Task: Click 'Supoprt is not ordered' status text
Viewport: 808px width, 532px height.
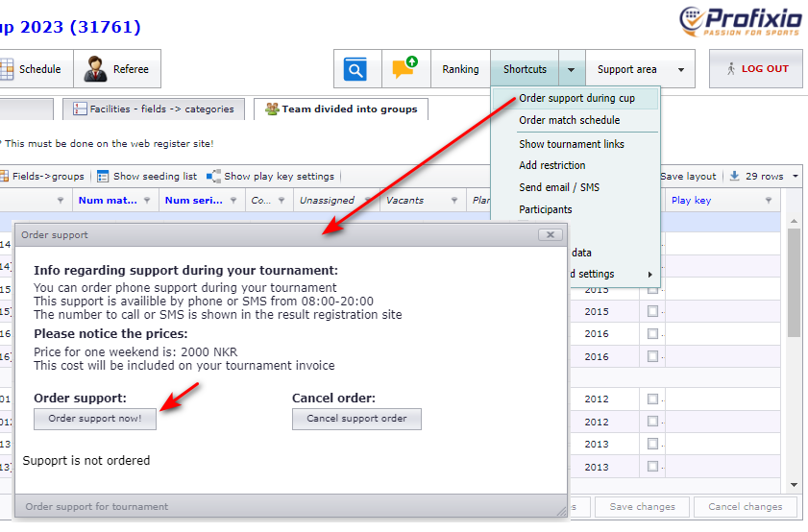Action: (86, 460)
